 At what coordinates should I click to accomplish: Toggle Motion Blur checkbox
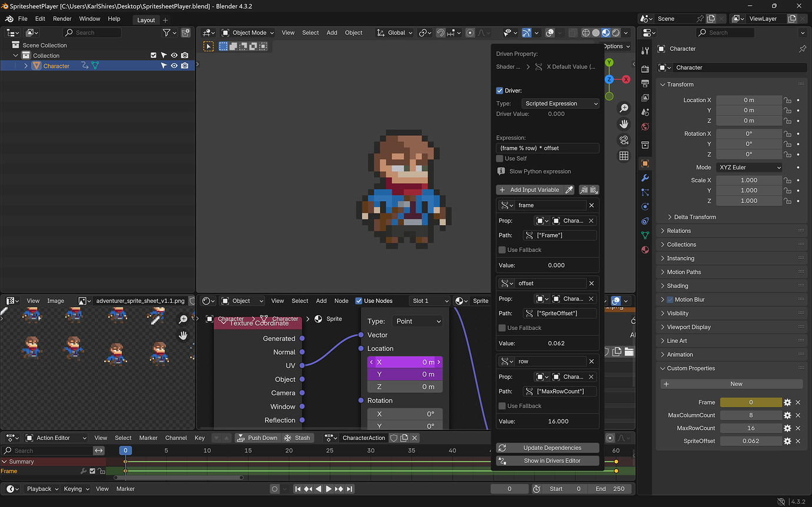(x=670, y=299)
